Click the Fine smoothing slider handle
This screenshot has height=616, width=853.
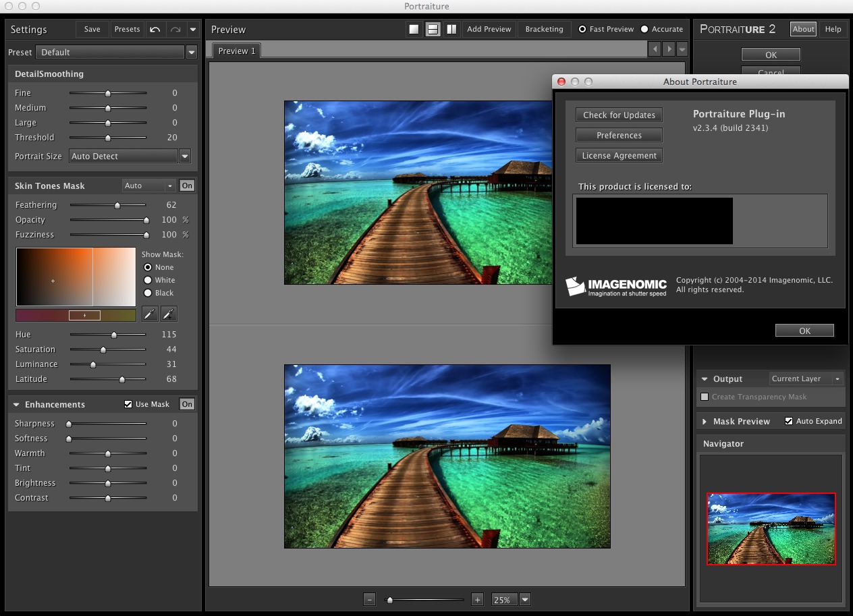click(x=108, y=93)
